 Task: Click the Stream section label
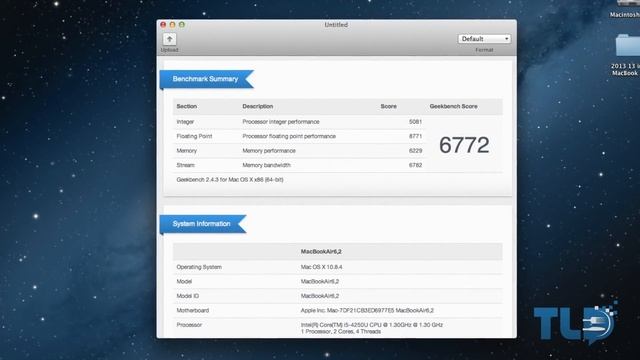[x=186, y=165]
